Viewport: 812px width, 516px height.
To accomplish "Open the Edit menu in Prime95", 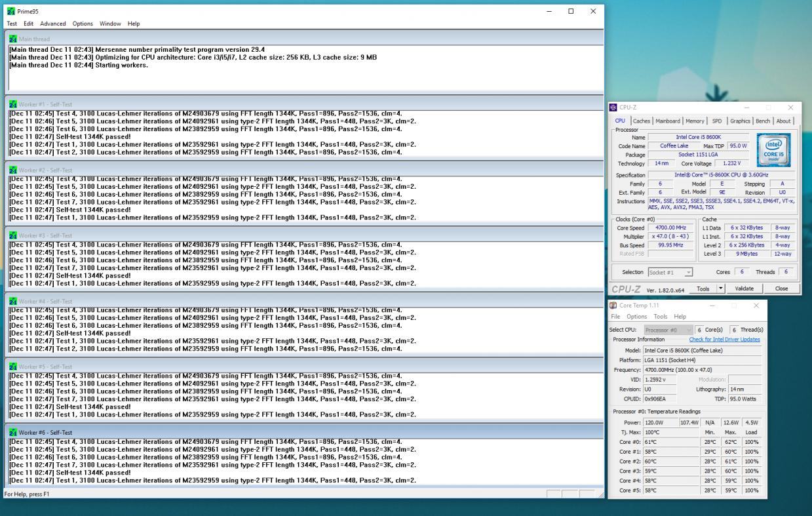I will pos(28,24).
